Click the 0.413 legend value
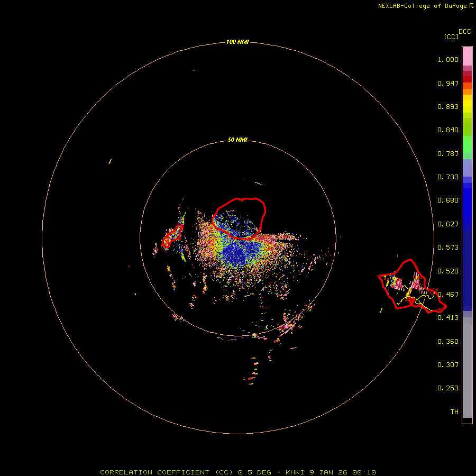Viewport: 476px width, 476px height. (x=448, y=318)
